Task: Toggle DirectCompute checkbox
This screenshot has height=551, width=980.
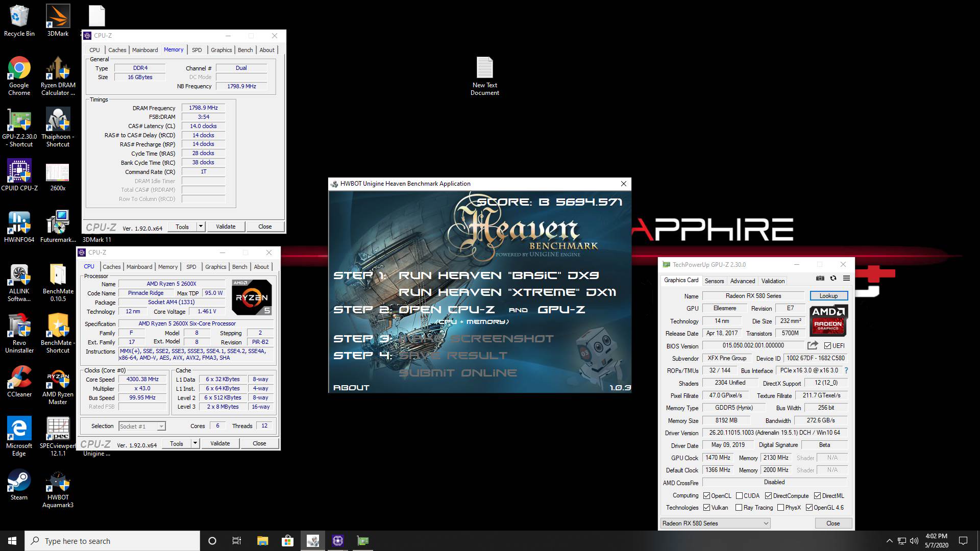Action: (x=768, y=496)
